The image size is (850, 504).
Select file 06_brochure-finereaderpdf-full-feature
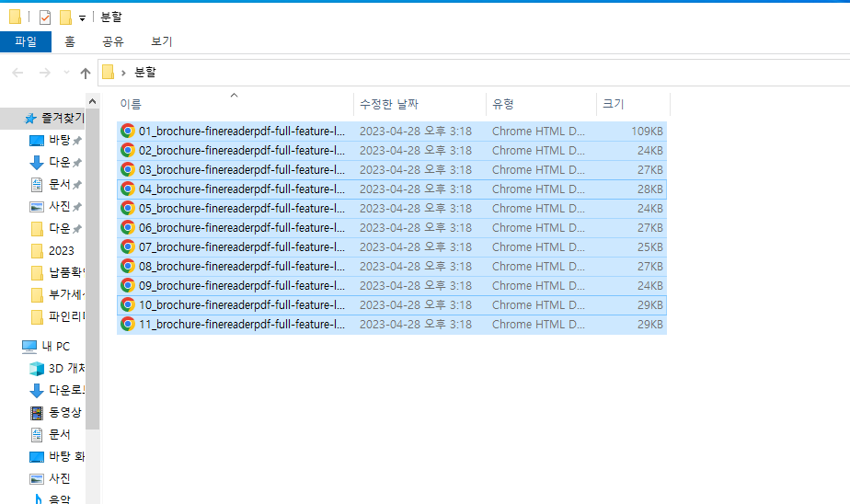pos(392,227)
